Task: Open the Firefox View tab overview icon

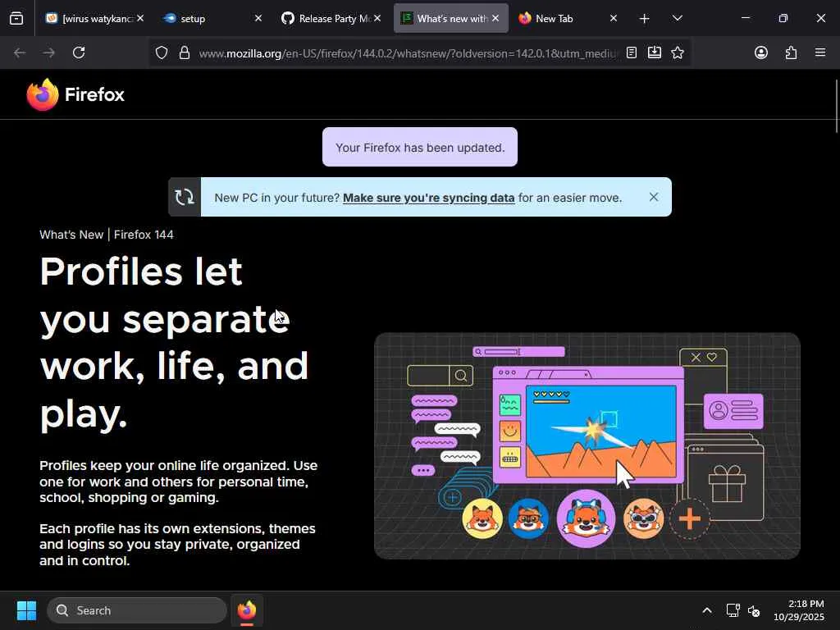Action: pos(16,18)
